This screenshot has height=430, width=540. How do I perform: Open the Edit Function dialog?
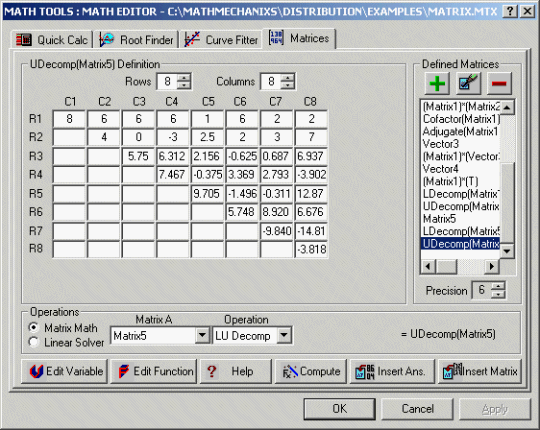pos(154,371)
